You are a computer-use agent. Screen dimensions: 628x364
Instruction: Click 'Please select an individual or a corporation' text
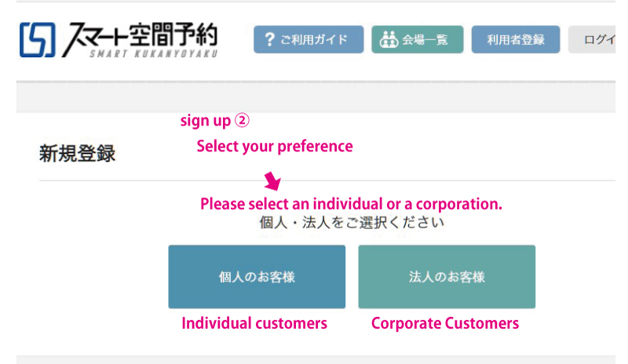pos(351,204)
